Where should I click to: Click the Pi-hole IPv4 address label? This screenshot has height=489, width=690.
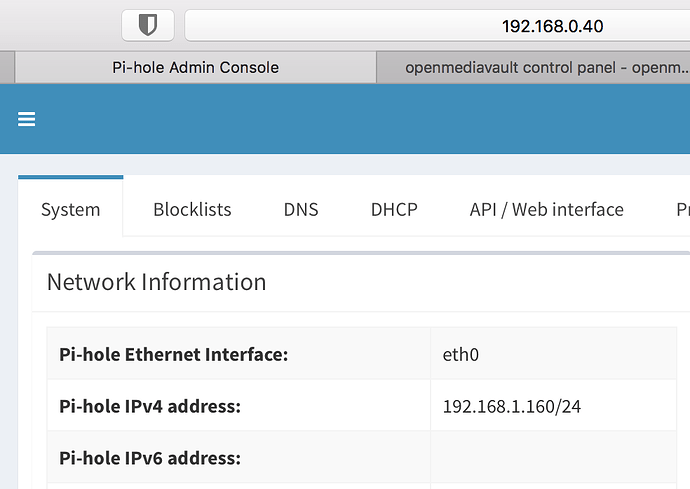150,406
